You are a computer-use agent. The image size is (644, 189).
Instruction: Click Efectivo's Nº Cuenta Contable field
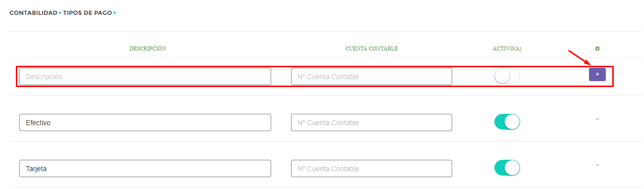point(371,122)
